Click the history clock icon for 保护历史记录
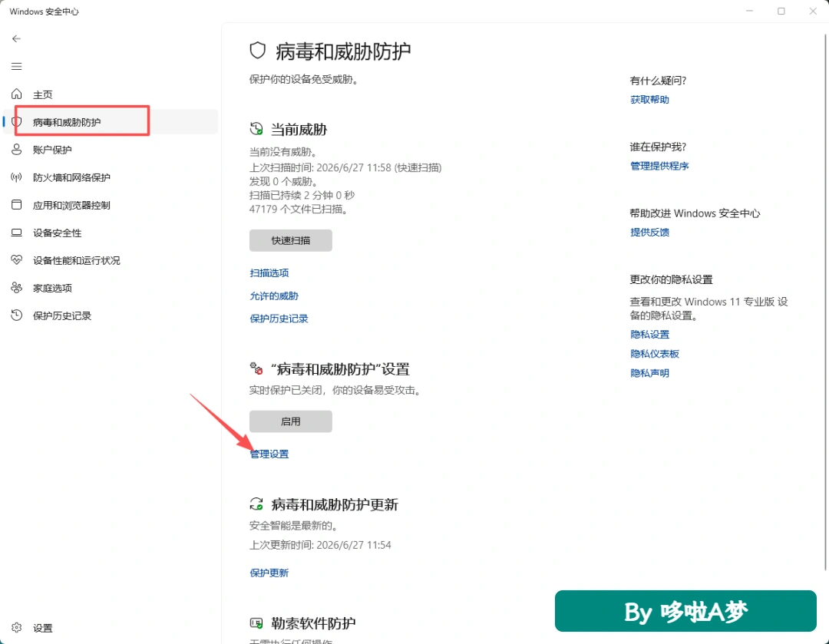This screenshot has height=644, width=829. 16,315
